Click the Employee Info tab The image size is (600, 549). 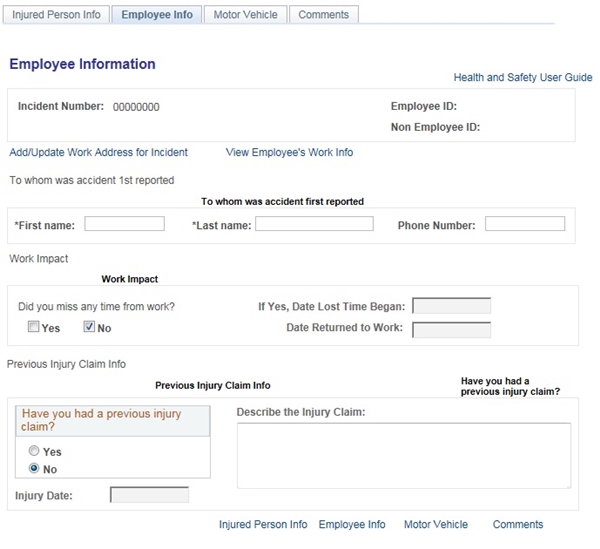click(157, 15)
